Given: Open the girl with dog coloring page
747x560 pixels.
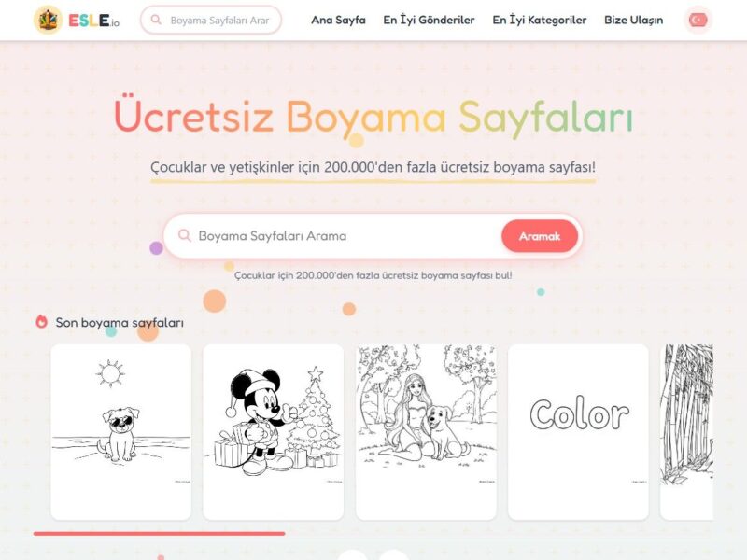Looking at the screenshot, I should click(x=426, y=432).
